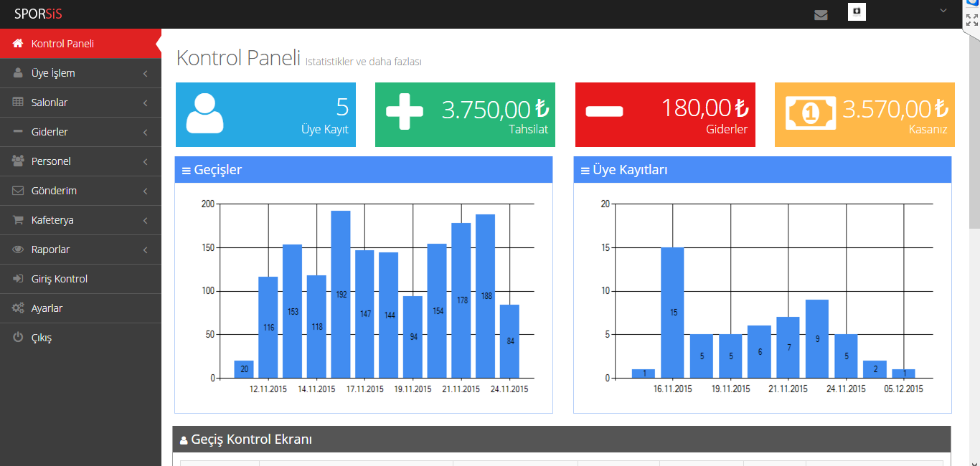The width and height of the screenshot is (980, 466).
Task: Click the Raporlar eye icon
Action: tap(18, 249)
